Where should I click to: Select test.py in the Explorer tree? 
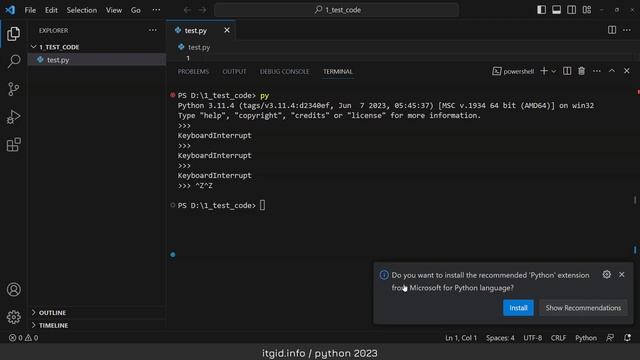97,60
